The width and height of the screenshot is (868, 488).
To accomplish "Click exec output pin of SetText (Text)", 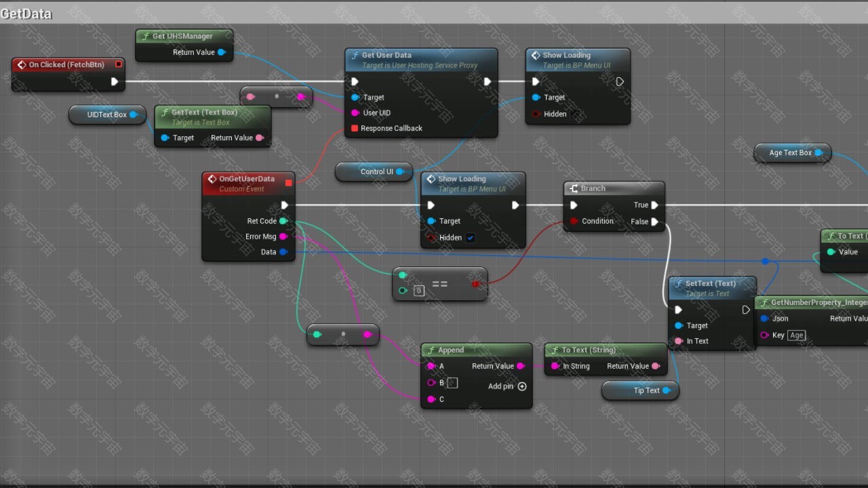I will click(746, 310).
